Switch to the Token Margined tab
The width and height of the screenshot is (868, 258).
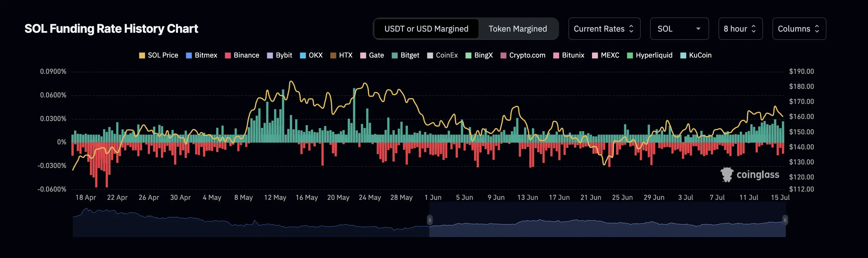point(517,29)
